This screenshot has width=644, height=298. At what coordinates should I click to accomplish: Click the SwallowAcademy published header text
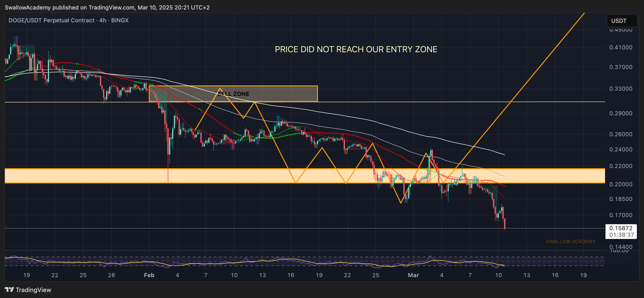pyautogui.click(x=107, y=8)
